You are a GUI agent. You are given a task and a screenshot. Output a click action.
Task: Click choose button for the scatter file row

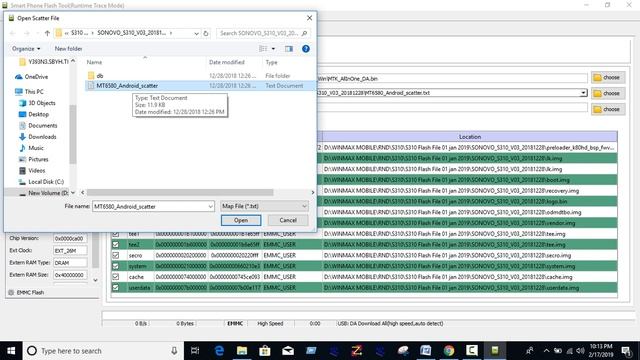tap(608, 93)
